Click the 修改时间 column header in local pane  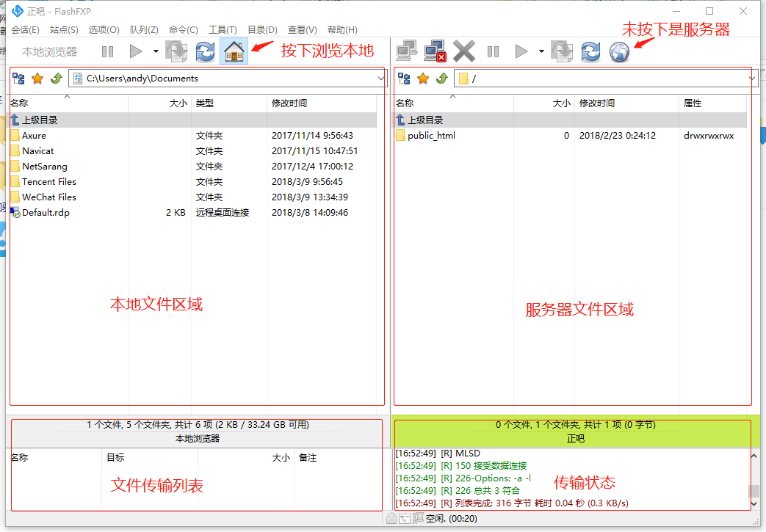(289, 103)
